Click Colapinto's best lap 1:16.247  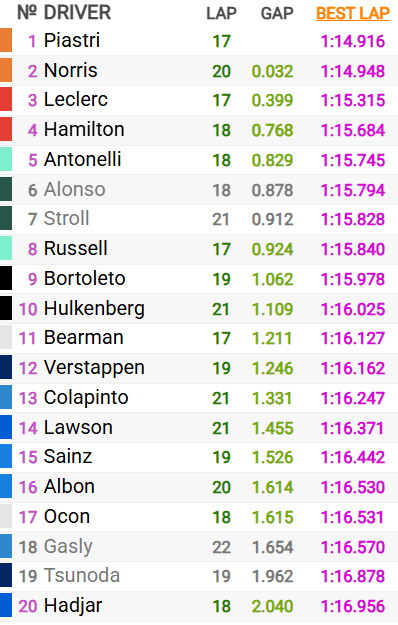pyautogui.click(x=353, y=398)
